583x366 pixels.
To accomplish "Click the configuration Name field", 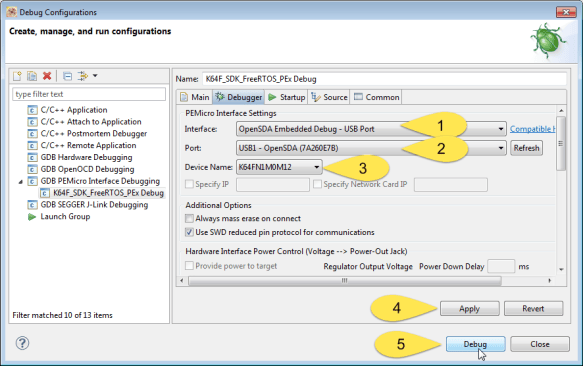I will click(x=384, y=79).
